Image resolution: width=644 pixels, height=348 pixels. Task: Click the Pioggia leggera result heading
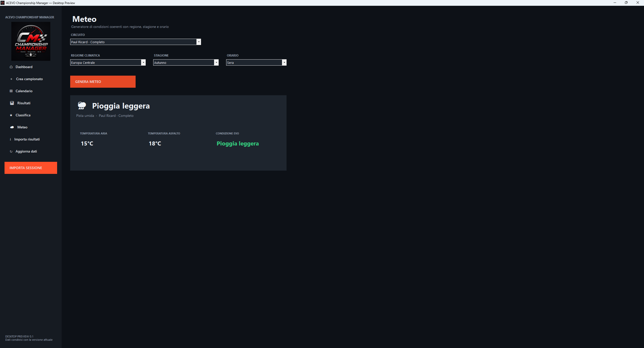click(x=121, y=106)
